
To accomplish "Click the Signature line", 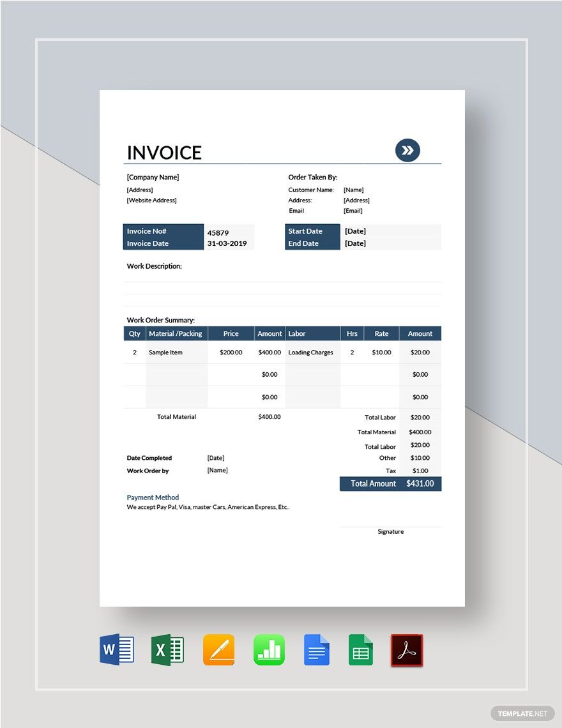I will tap(390, 531).
